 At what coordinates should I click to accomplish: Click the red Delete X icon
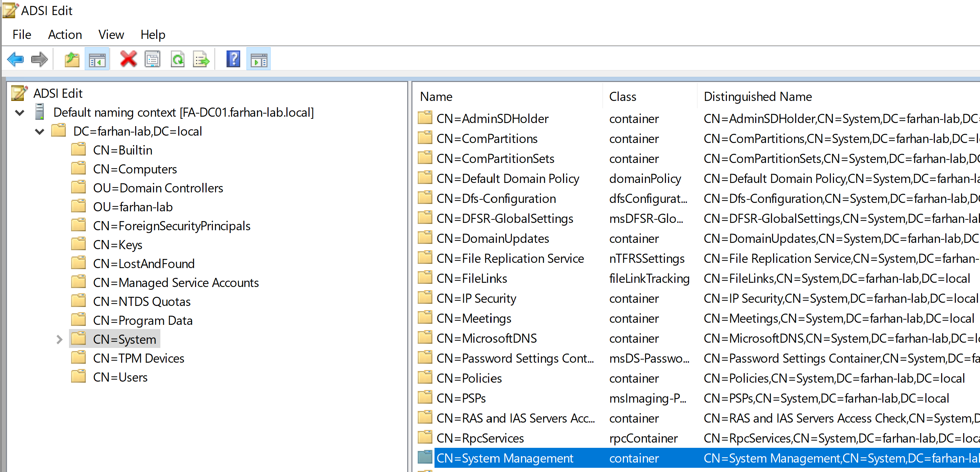128,59
